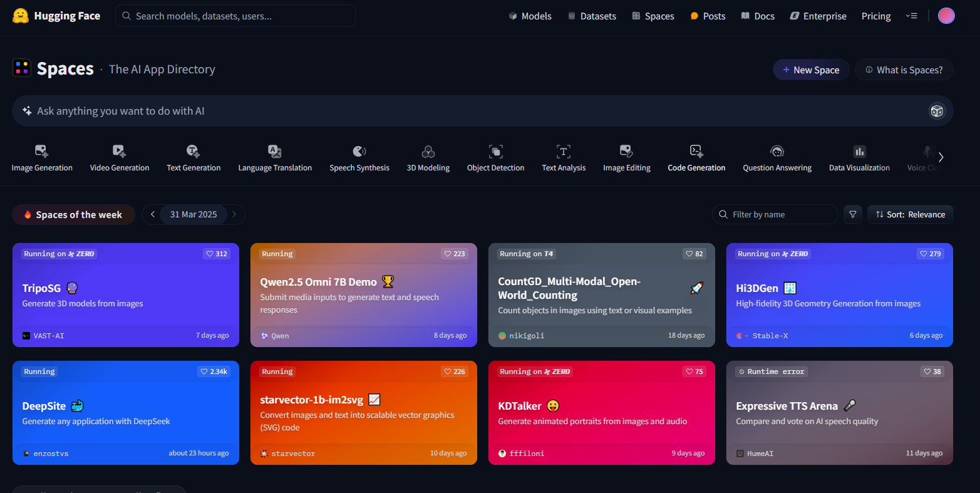Like the CountGD space (82 hearts)

(694, 254)
